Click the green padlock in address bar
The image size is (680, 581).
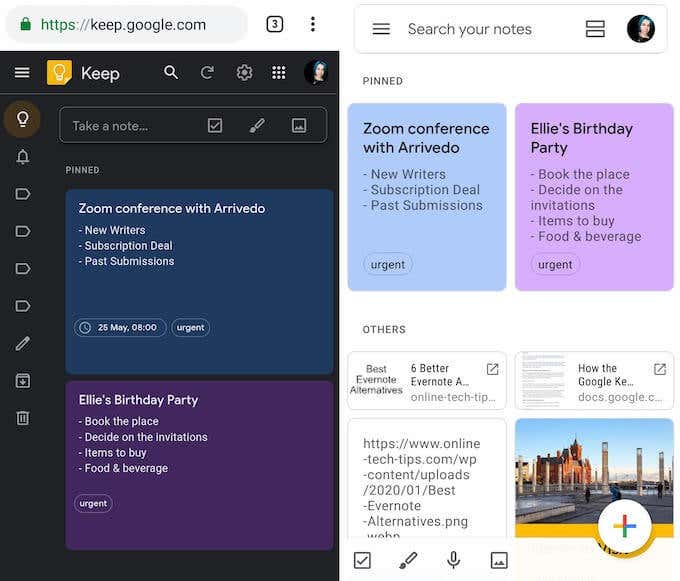click(x=26, y=24)
